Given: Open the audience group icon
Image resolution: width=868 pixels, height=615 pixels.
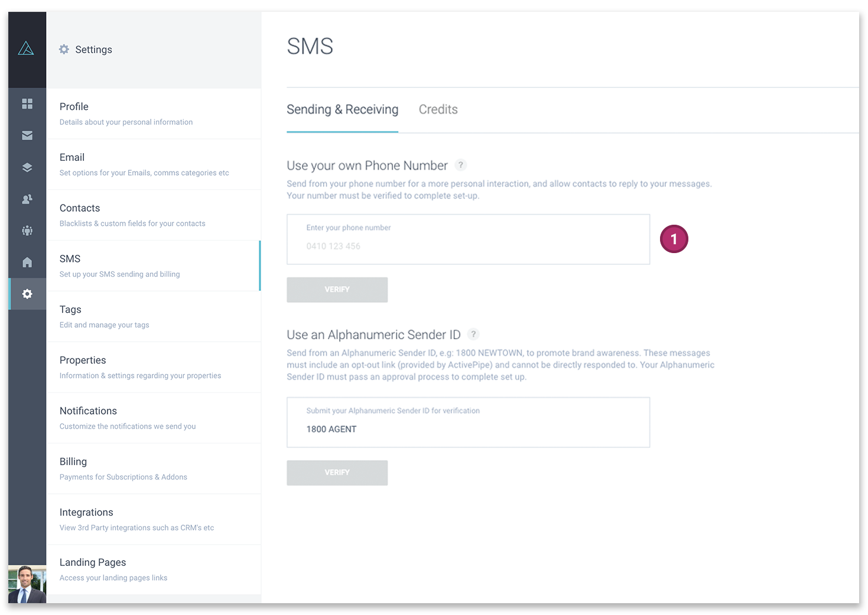Looking at the screenshot, I should pos(27,231).
